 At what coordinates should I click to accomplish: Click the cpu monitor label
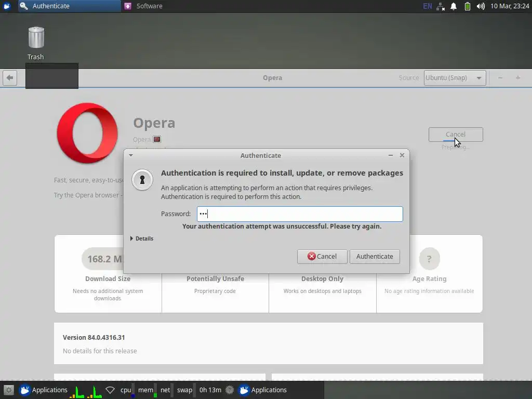coord(126,390)
